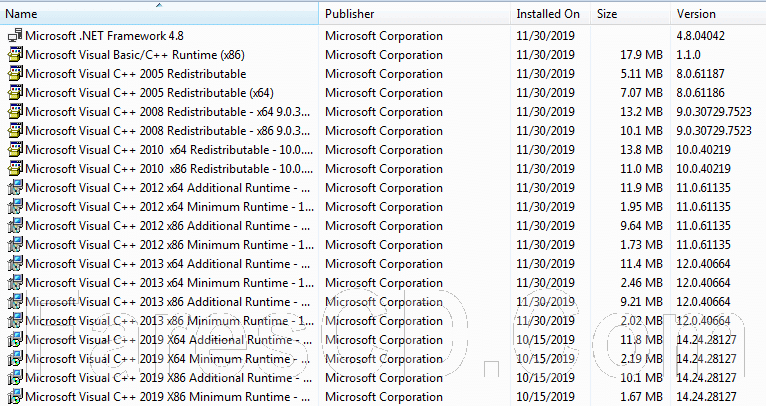Click size value 13.2 MB
766x406 pixels.
pyautogui.click(x=641, y=112)
